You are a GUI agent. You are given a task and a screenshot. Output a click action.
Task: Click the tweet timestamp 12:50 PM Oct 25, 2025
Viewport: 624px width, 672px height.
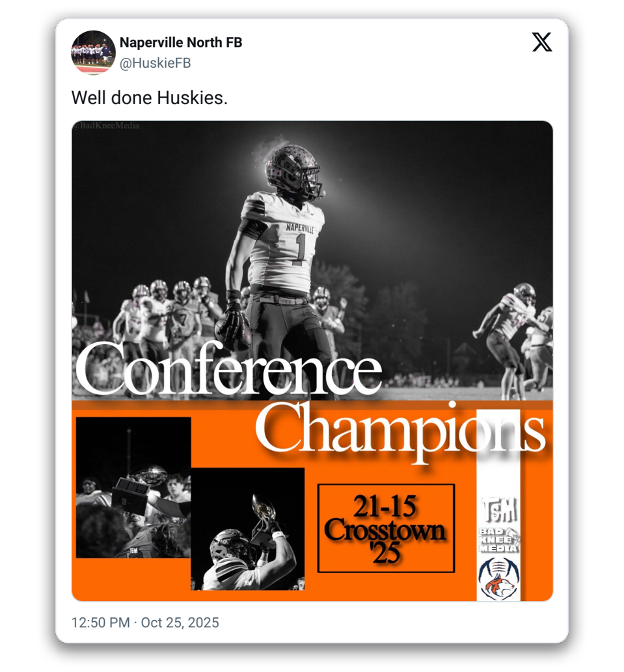pyautogui.click(x=145, y=623)
